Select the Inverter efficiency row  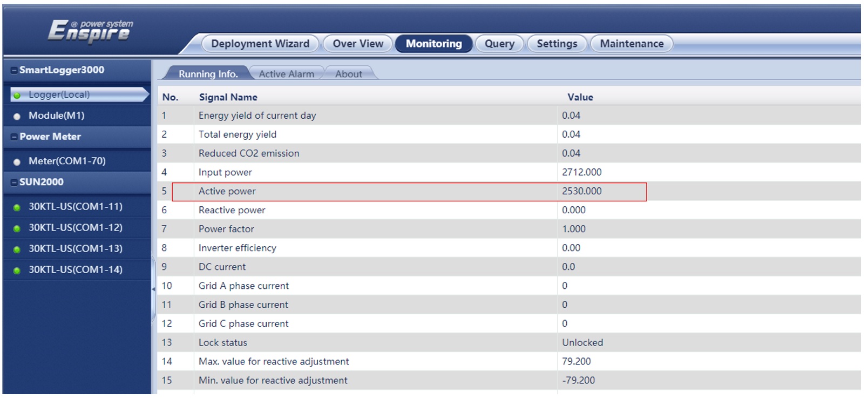pyautogui.click(x=508, y=248)
